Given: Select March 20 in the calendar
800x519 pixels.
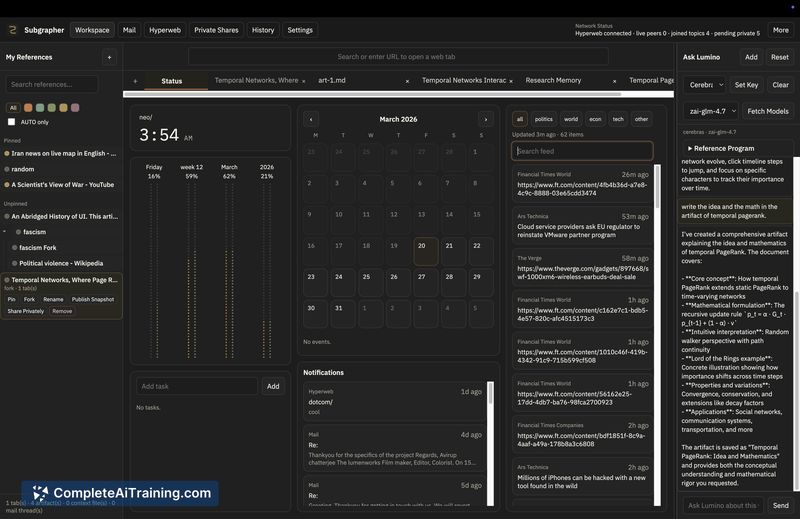Looking at the screenshot, I should tap(426, 251).
